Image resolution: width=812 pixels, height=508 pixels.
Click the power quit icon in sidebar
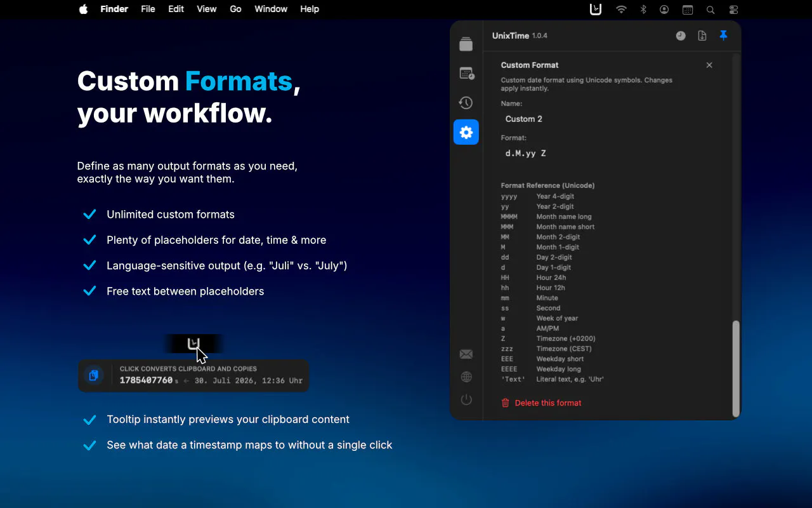coord(466,400)
